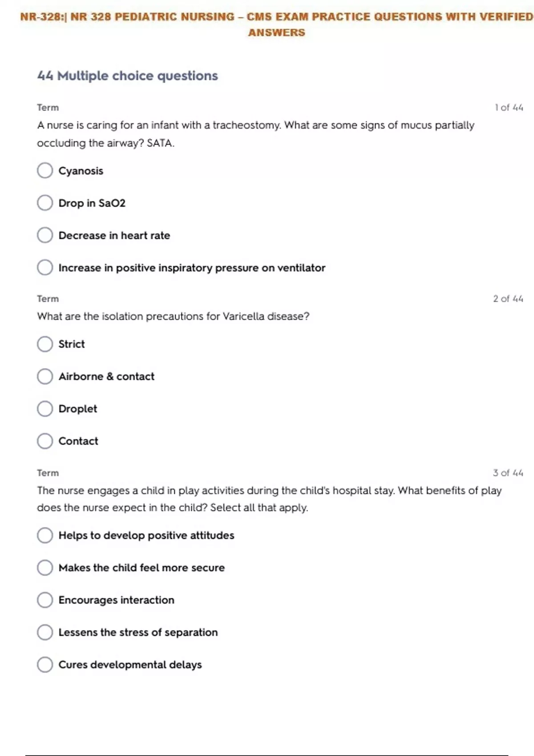Select the Droplet answer

point(45,409)
